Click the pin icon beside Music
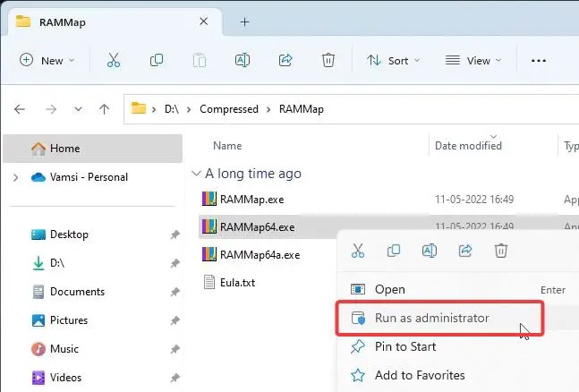The width and height of the screenshot is (579, 392). [175, 349]
